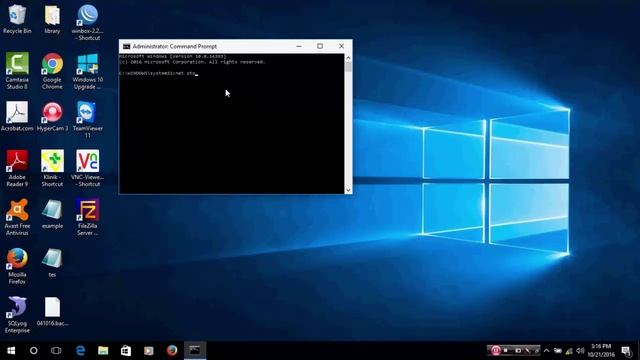The height and width of the screenshot is (360, 640).
Task: Click the 'net sto' command line text
Action: coord(186,73)
